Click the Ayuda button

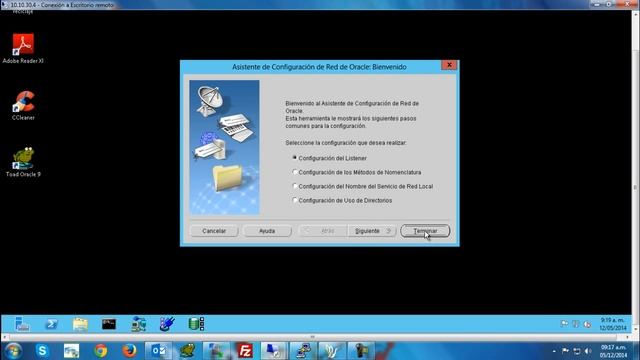(267, 231)
